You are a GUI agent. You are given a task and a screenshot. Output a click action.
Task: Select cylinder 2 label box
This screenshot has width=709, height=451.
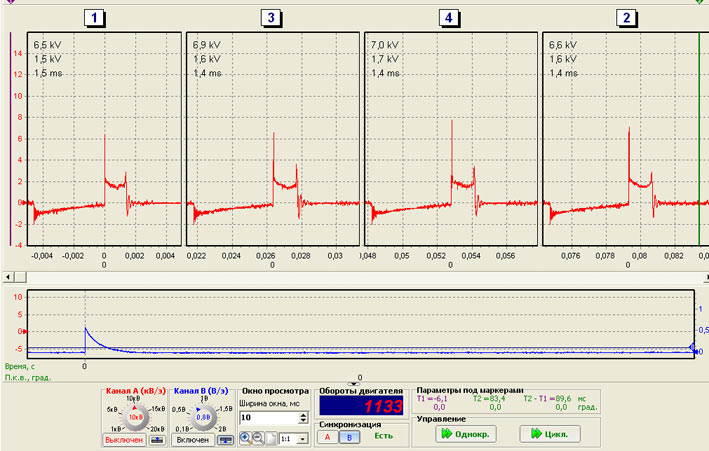pyautogui.click(x=626, y=18)
